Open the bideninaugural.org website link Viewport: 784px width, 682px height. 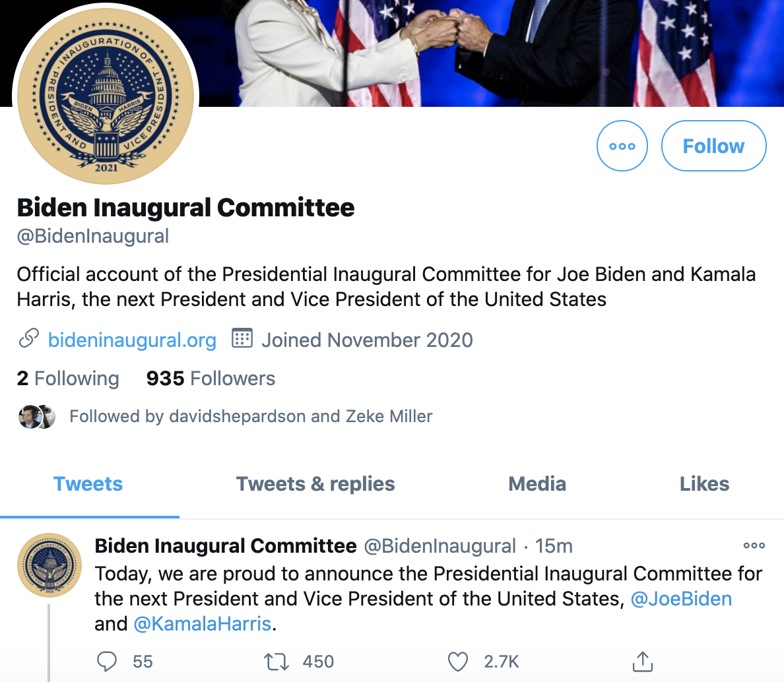pyautogui.click(x=132, y=340)
